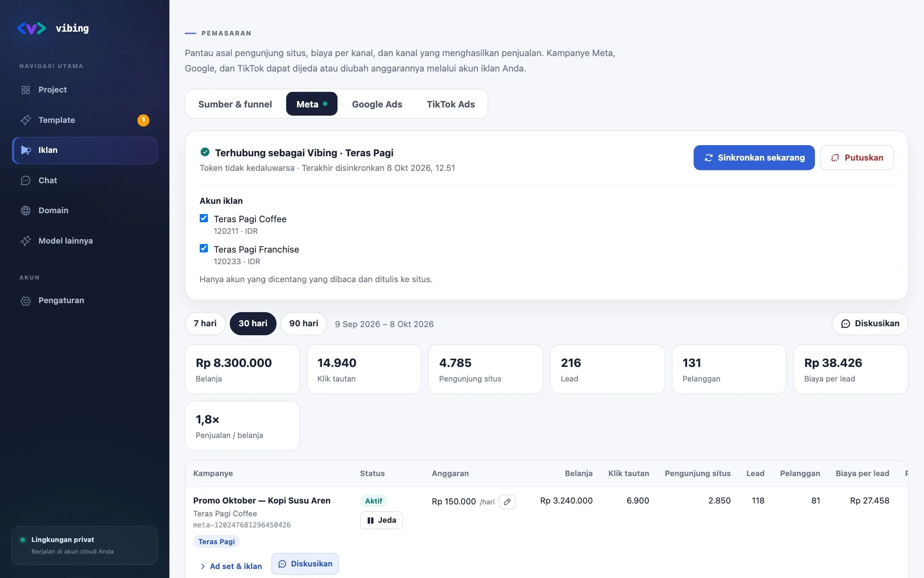
Task: Go to Domain in the sidebar
Action: (x=85, y=210)
